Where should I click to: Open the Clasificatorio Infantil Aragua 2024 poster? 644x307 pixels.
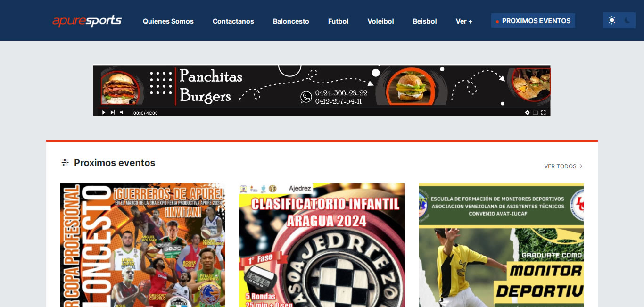click(x=322, y=245)
